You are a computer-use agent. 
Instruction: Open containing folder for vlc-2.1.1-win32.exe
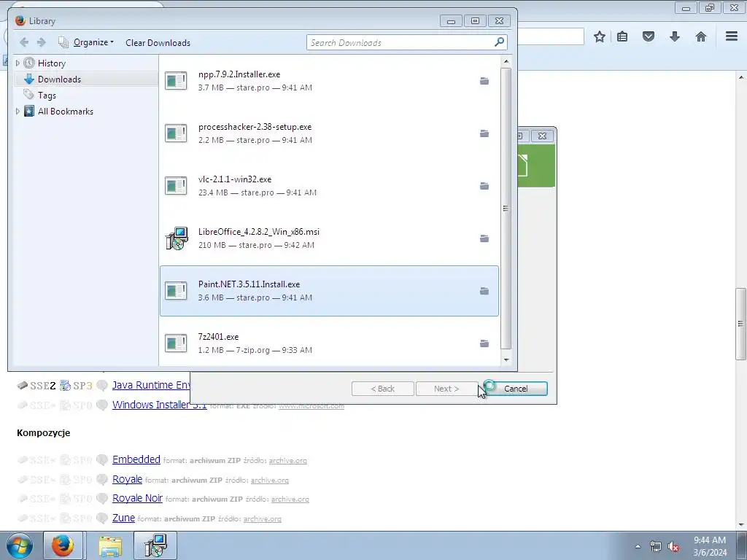coord(484,186)
